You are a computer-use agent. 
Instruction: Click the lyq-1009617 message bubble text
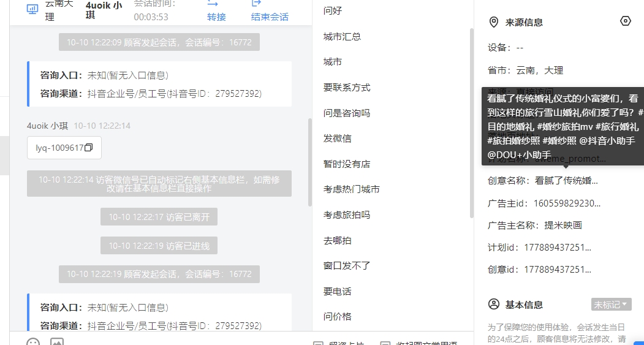[59, 148]
